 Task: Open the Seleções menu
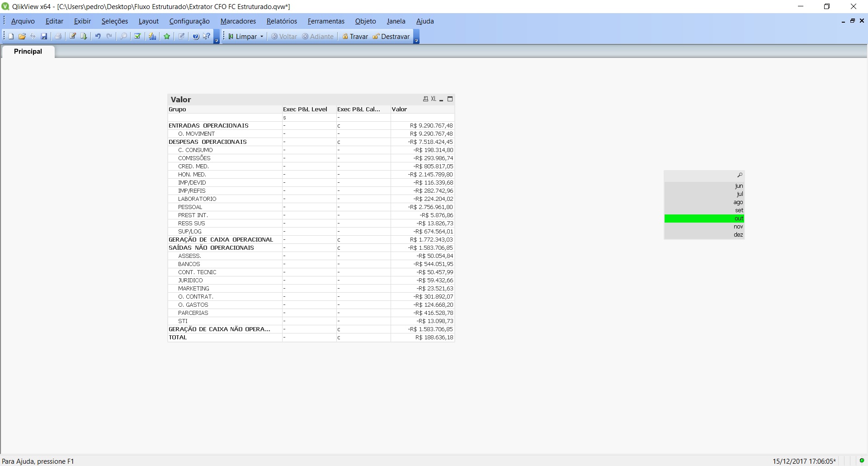point(115,21)
